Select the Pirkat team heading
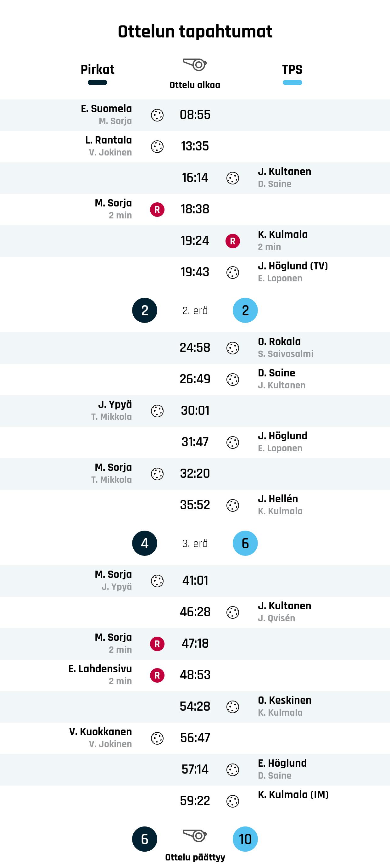Image resolution: width=390 pixels, height=868 pixels. pos(97,70)
